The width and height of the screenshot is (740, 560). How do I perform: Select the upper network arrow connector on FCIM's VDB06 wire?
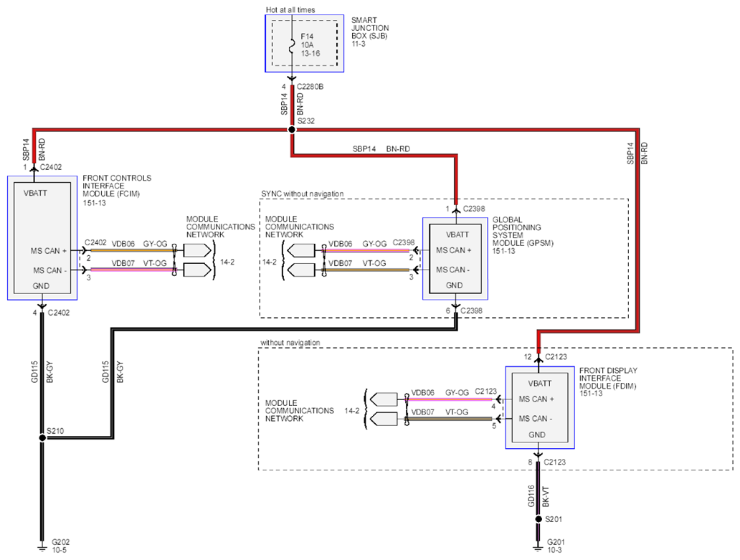tap(196, 250)
